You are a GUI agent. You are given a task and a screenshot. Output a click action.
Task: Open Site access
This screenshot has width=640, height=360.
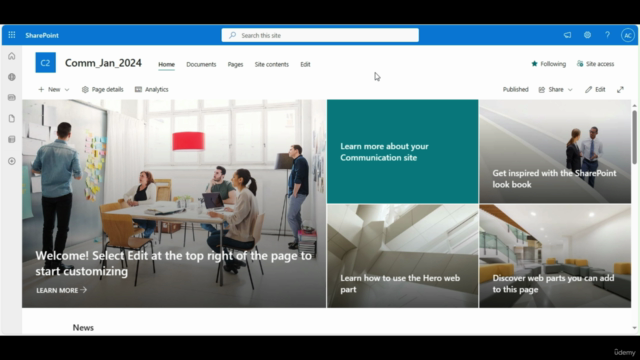(x=596, y=64)
